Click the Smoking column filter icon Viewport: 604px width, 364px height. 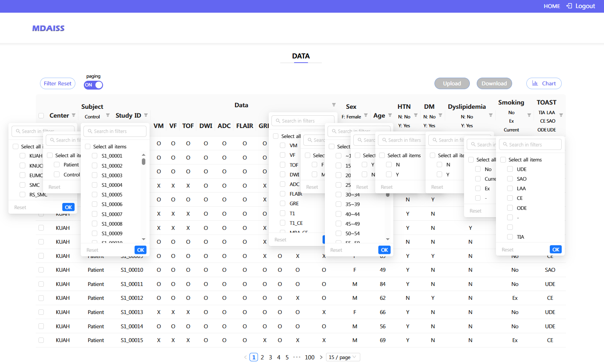tap(529, 115)
